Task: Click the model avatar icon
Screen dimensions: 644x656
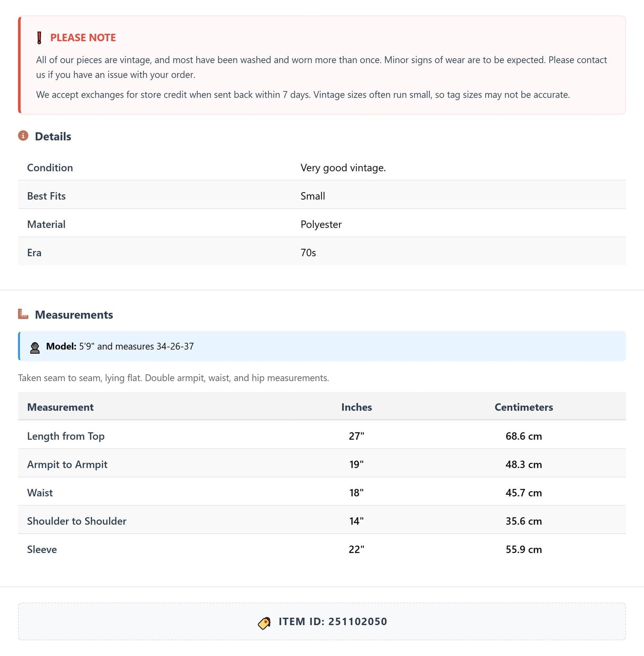Action: click(35, 347)
